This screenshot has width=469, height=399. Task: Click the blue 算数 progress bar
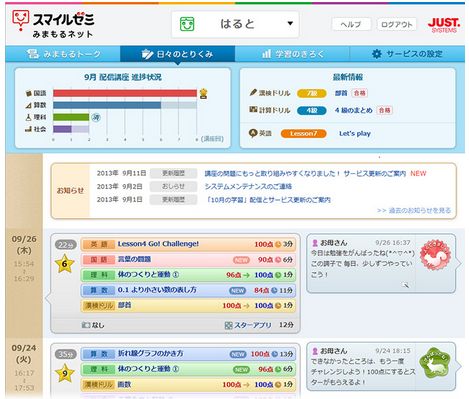pyautogui.click(x=107, y=105)
